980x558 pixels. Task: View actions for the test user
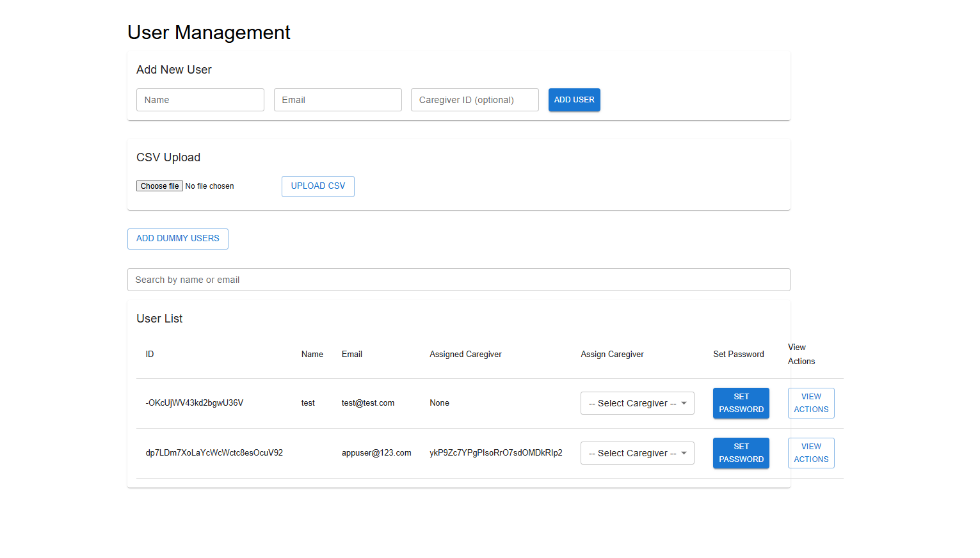810,403
